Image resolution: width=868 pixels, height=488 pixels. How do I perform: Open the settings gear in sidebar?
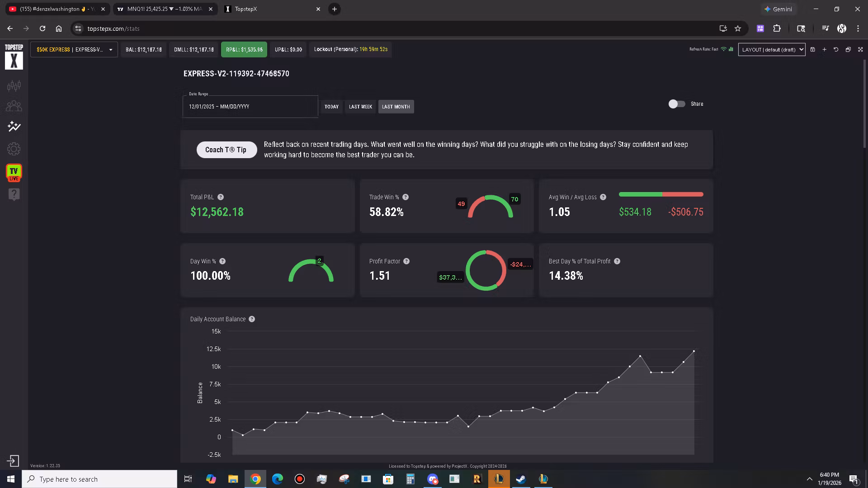[x=14, y=149]
